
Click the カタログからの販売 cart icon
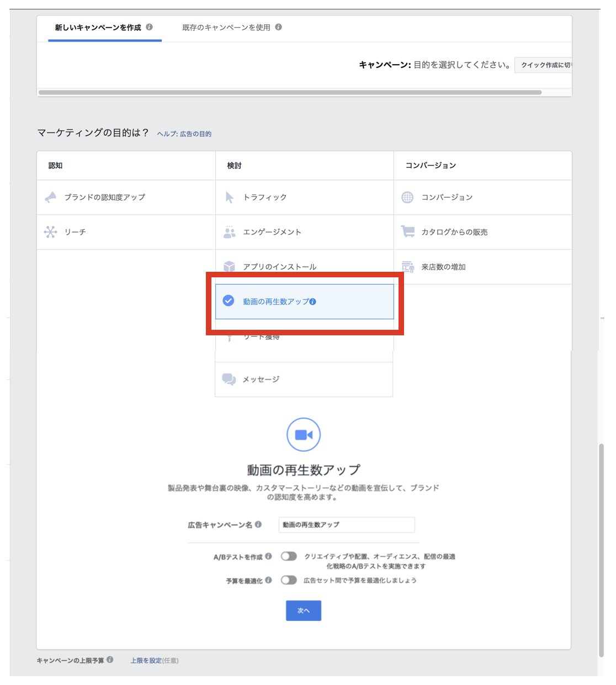(x=408, y=231)
